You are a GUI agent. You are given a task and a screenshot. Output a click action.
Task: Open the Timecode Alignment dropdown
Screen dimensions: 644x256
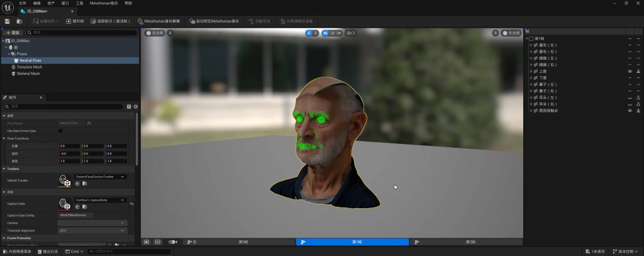click(92, 230)
